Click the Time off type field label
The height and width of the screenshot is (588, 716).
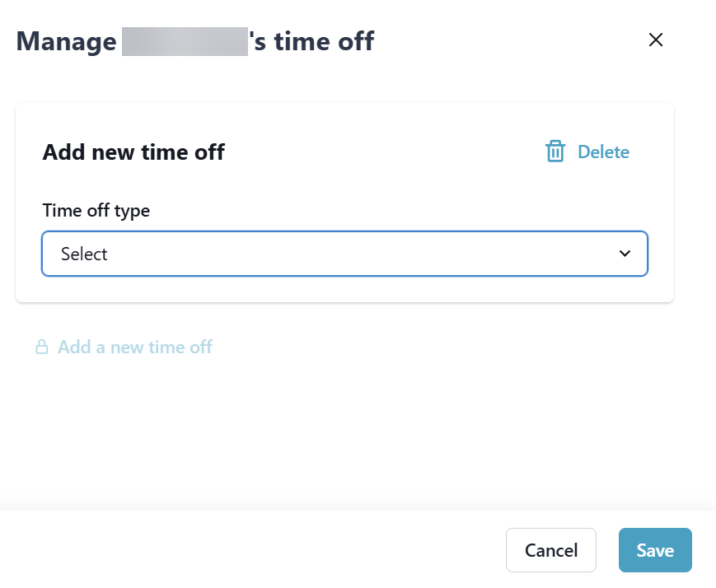pyautogui.click(x=96, y=210)
